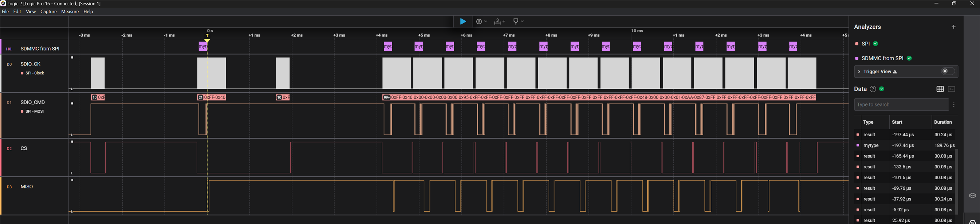Click the purple SDMMC analyzer color square
The image size is (980, 224).
[857, 58]
